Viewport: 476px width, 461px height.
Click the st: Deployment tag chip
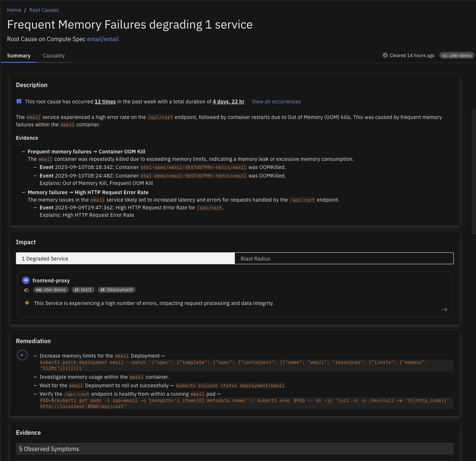(116, 290)
